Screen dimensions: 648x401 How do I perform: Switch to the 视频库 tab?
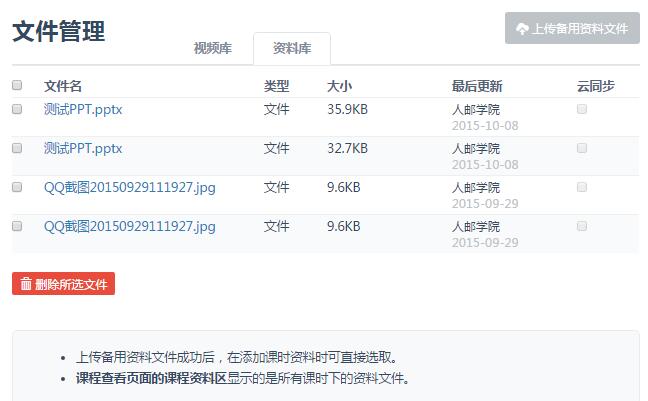tap(212, 48)
